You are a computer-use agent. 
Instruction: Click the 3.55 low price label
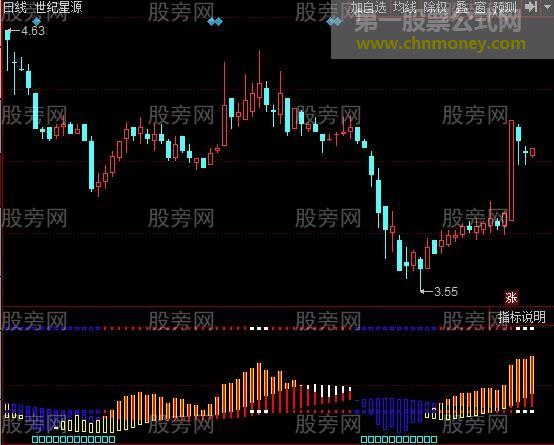pyautogui.click(x=446, y=292)
